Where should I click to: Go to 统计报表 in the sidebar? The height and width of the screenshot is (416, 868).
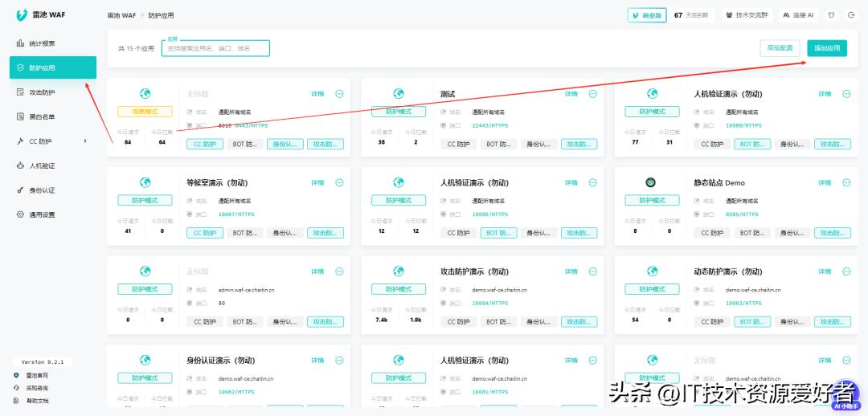point(53,43)
